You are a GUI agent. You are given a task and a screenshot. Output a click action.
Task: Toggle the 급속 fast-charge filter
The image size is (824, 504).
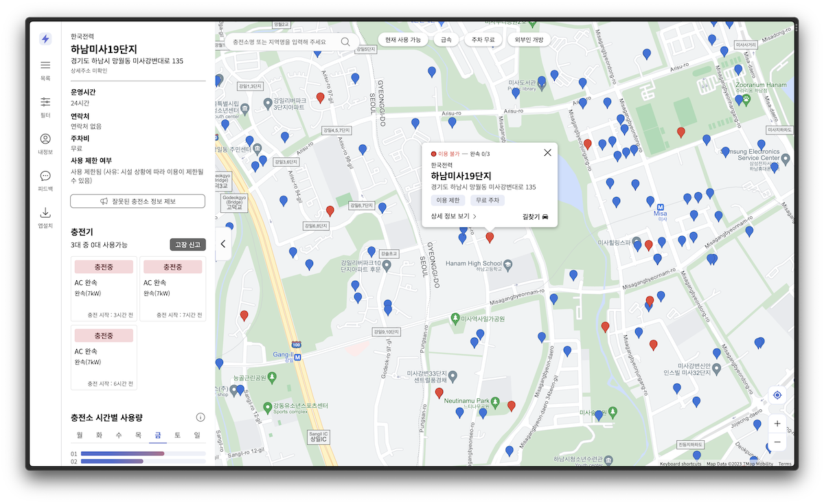click(446, 40)
